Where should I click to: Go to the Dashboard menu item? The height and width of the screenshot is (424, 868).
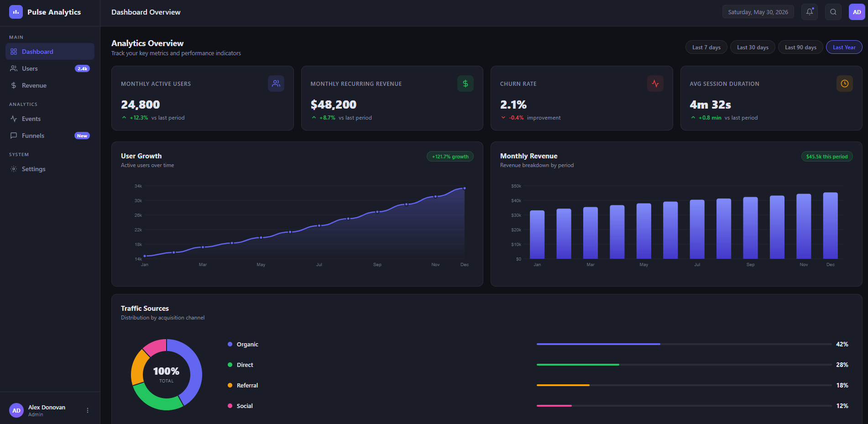tap(50, 52)
